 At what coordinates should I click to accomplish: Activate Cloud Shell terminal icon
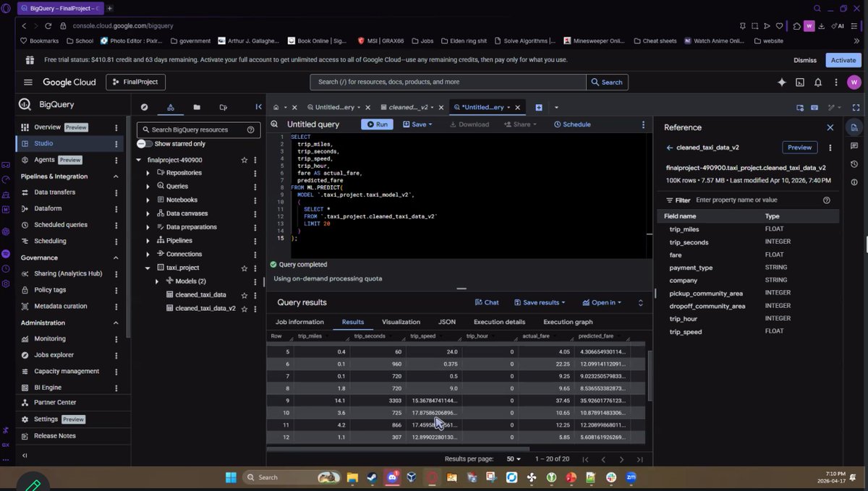800,82
